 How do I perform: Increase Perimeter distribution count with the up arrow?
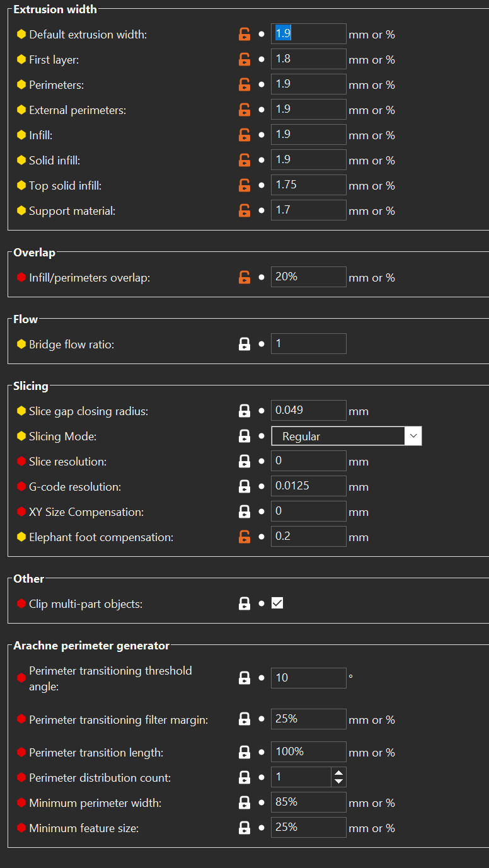[x=338, y=773]
